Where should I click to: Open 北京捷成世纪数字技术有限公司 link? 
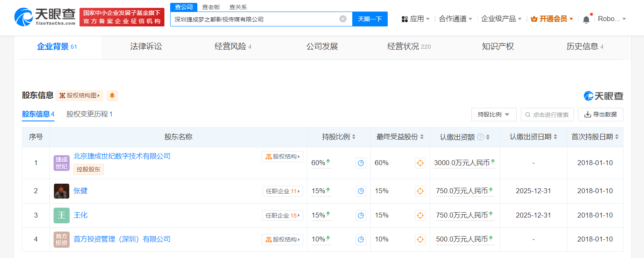point(122,156)
